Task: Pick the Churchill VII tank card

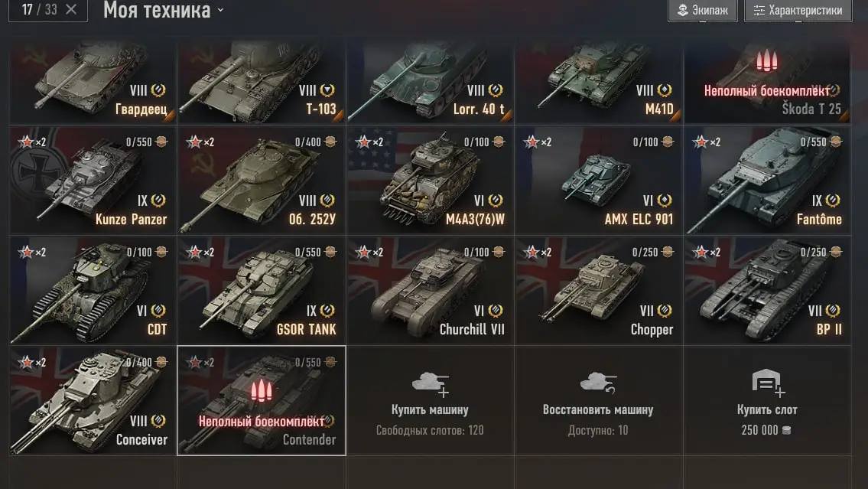Action: tap(430, 290)
